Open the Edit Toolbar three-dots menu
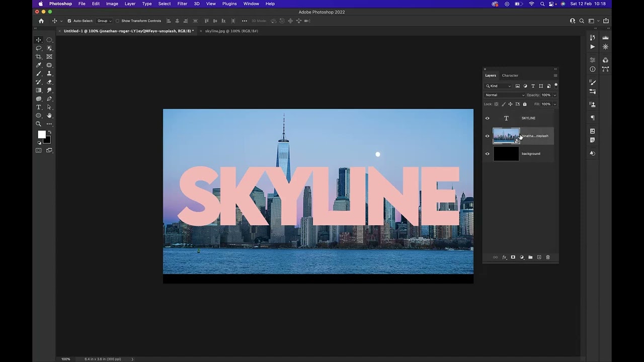 coord(49,124)
